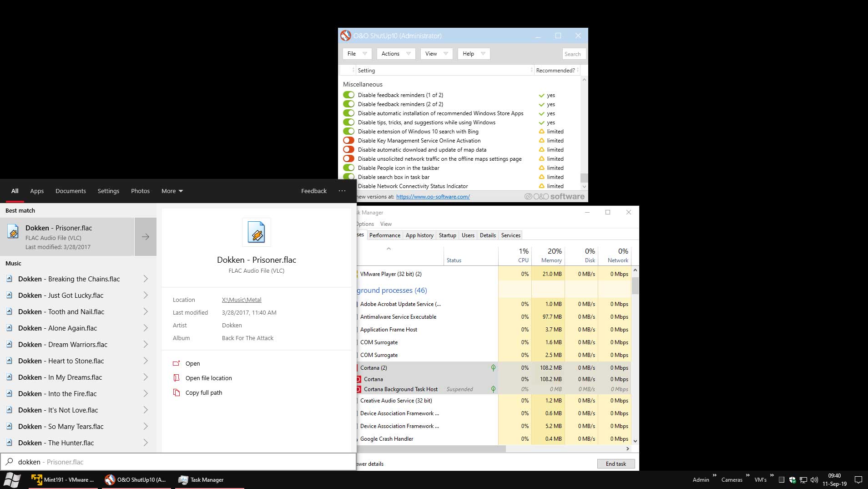Click the ShutUp10 vertical scrollbar thumb
This screenshot has height=489, width=868.
coord(584,178)
